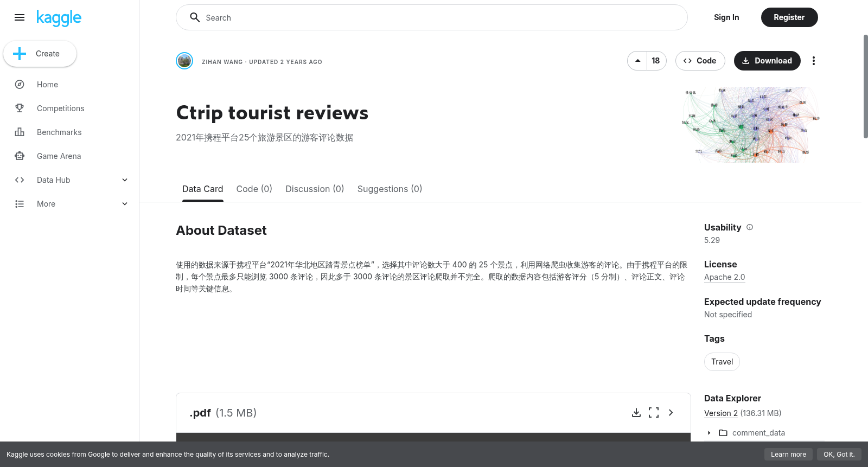Screen dimensions: 868x467
Task: Switch to the Suggestions (0) tab
Action: (x=390, y=189)
